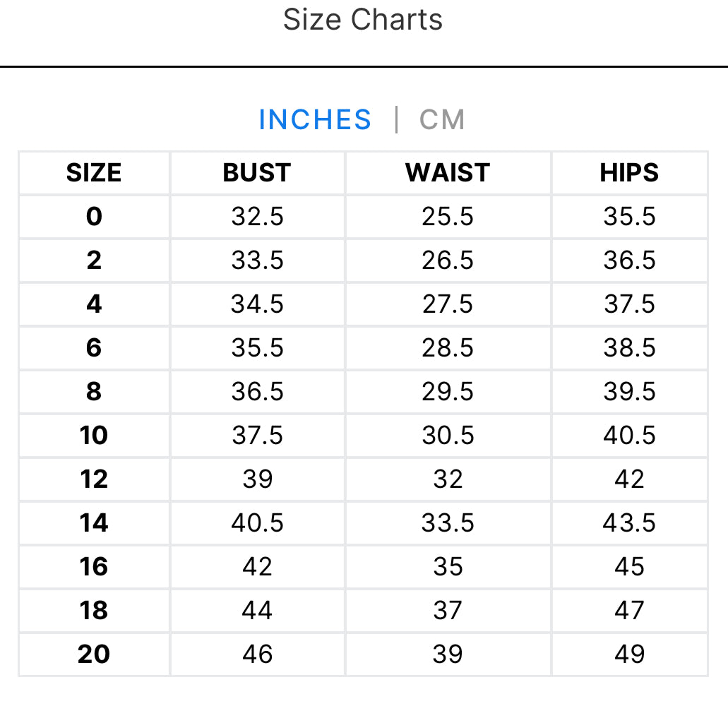Click size 18 row label
Screen dimensions: 728x711
[x=94, y=611]
